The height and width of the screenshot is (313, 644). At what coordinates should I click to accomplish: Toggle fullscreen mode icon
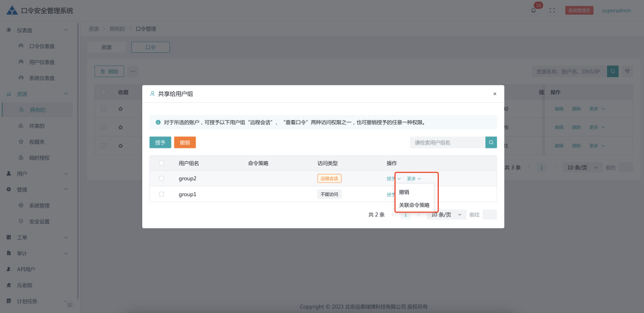click(552, 10)
